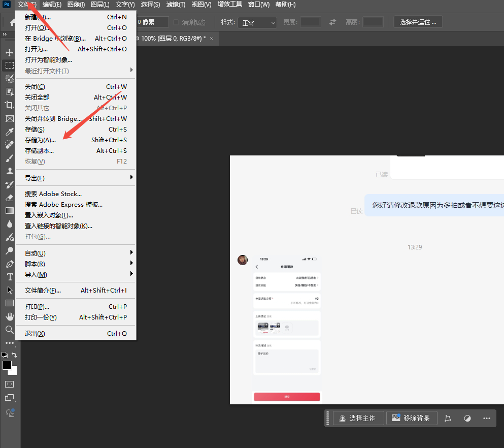Select the Eraser tool

[9, 198]
